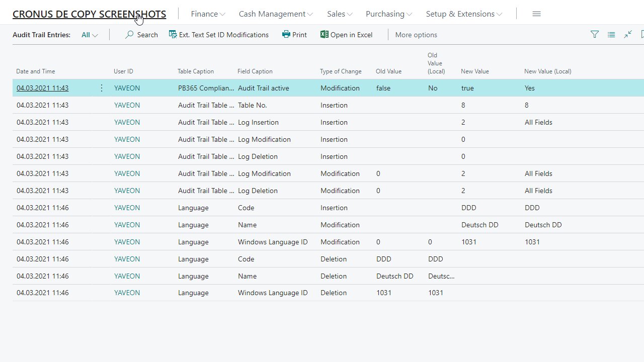Collapse the page using the arrows icon
Viewport: 644px width, 362px height.
[628, 35]
